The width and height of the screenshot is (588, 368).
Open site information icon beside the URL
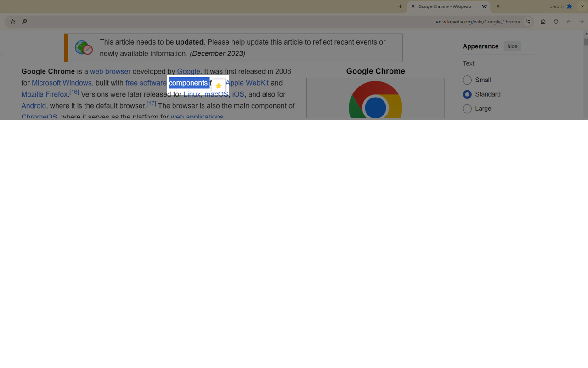528,22
